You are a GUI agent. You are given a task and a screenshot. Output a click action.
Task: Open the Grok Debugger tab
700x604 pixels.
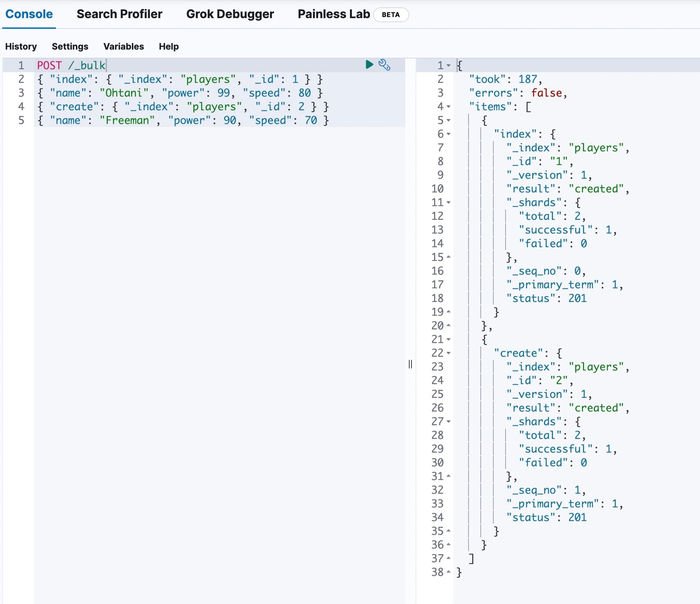230,14
